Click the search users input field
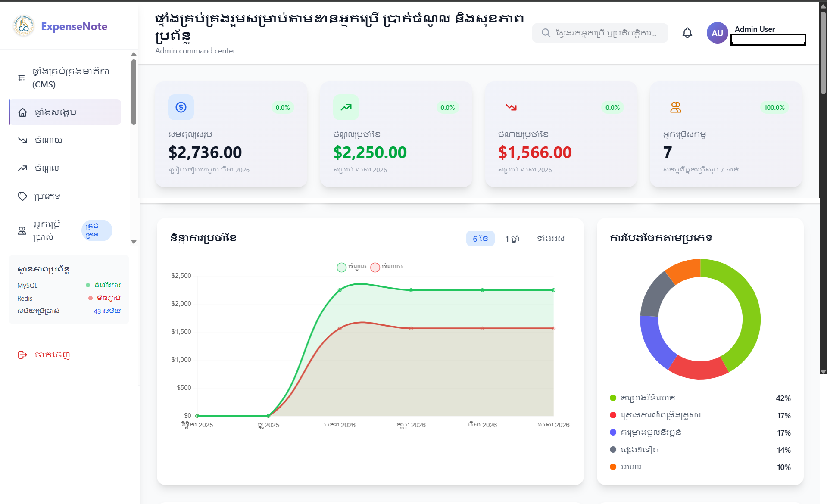This screenshot has width=827, height=504. coord(605,33)
